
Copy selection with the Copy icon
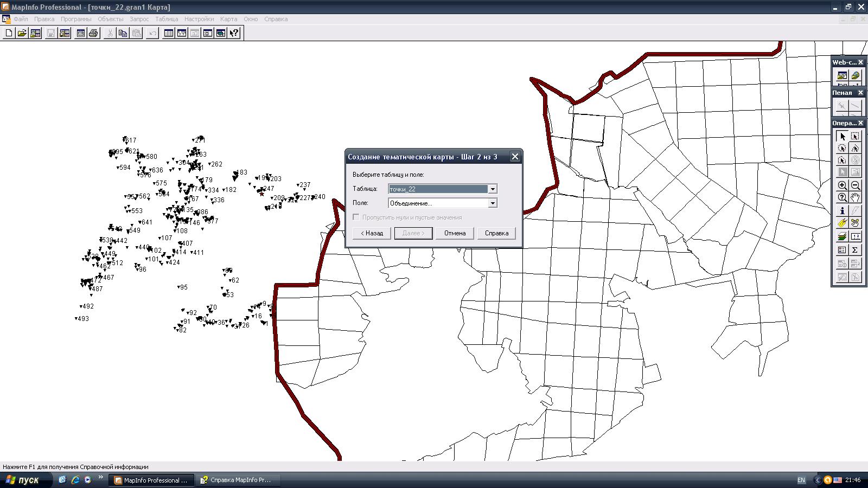(x=123, y=33)
